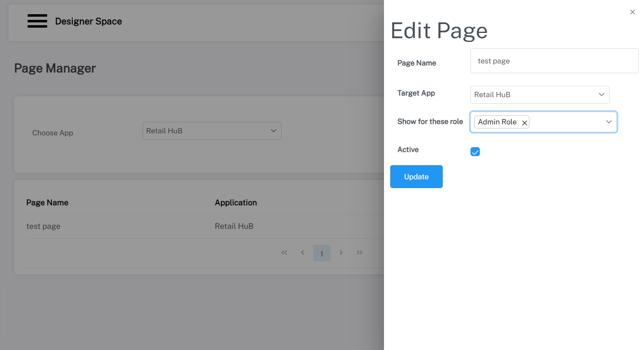Jump to the last page of results

point(359,253)
